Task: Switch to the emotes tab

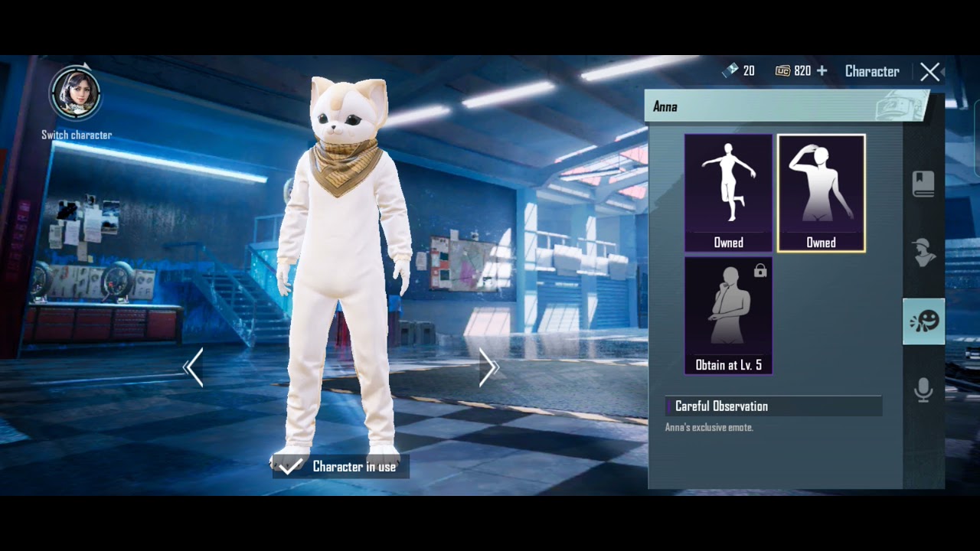Action: pos(923,321)
